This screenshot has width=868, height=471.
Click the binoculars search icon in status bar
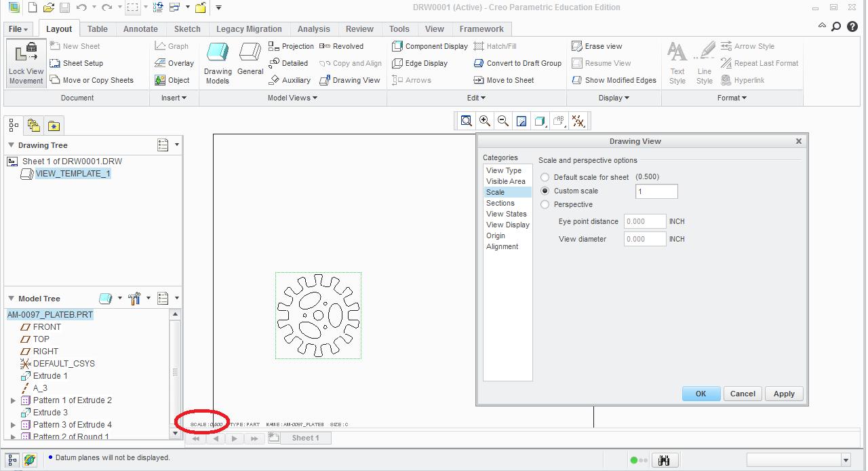[x=664, y=460]
